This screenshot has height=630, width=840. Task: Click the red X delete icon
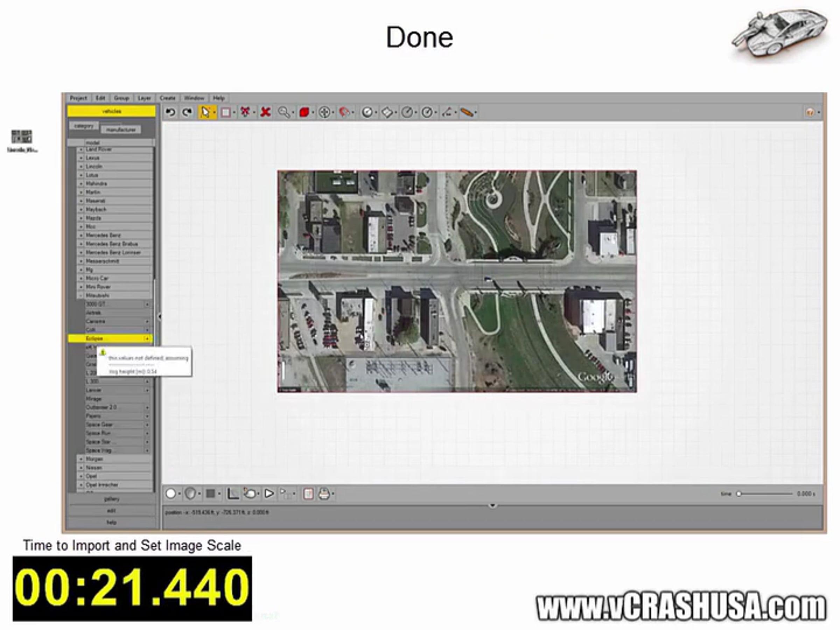(x=265, y=112)
